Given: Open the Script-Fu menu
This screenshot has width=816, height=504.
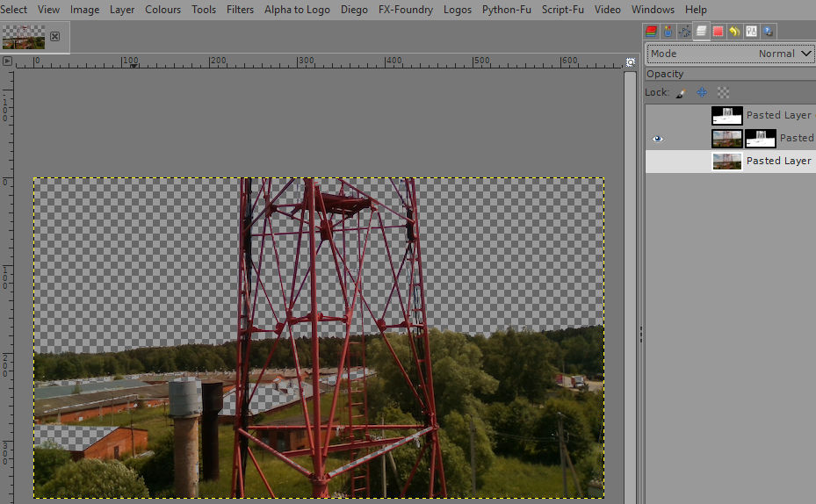Looking at the screenshot, I should click(562, 10).
